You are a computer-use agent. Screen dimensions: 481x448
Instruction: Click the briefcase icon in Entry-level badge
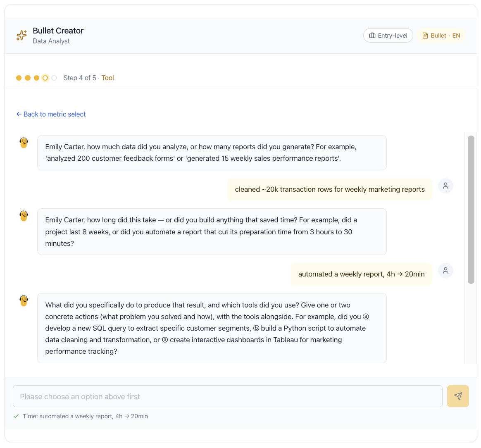[x=372, y=36]
